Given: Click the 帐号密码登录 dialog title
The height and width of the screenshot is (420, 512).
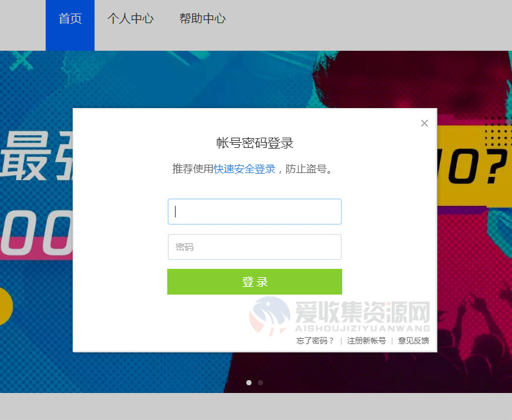Looking at the screenshot, I should pyautogui.click(x=255, y=143).
